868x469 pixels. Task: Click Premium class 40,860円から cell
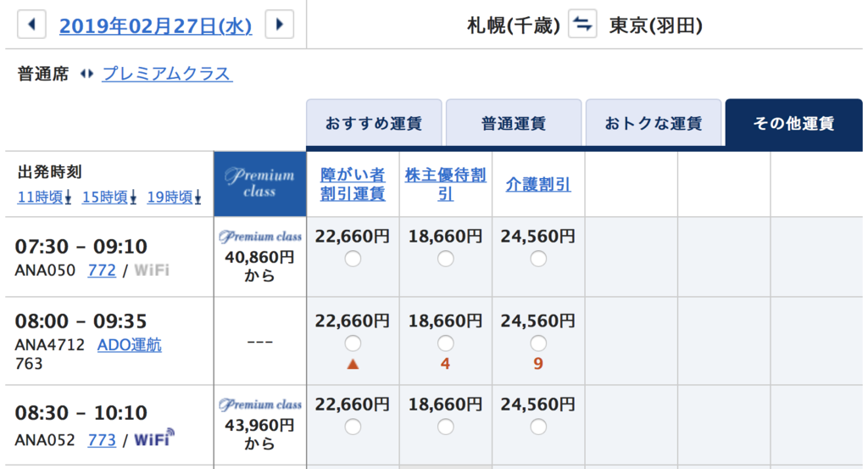click(260, 257)
